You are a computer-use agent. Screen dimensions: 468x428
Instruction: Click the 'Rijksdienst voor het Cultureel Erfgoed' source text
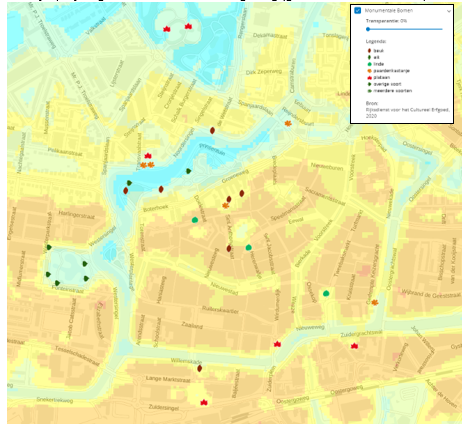tap(407, 110)
